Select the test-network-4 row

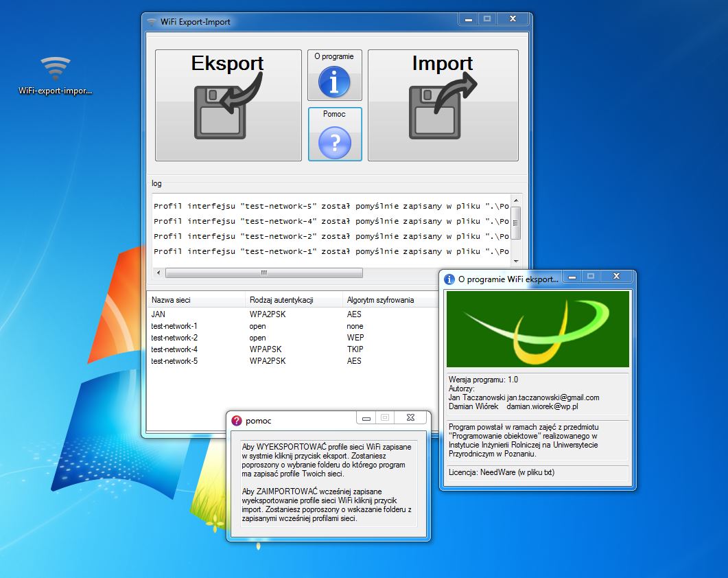coord(292,349)
